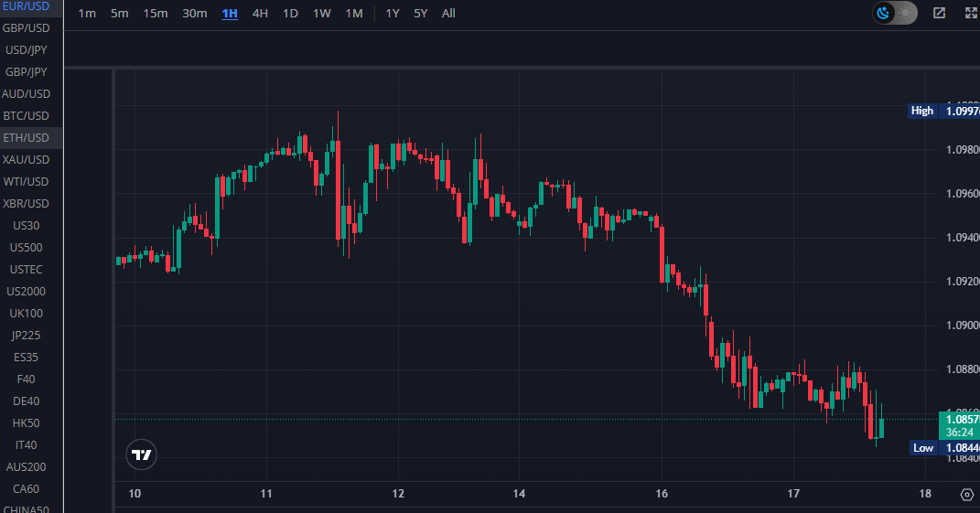Click date 17 on time axis
The image size is (980, 513).
pos(793,494)
